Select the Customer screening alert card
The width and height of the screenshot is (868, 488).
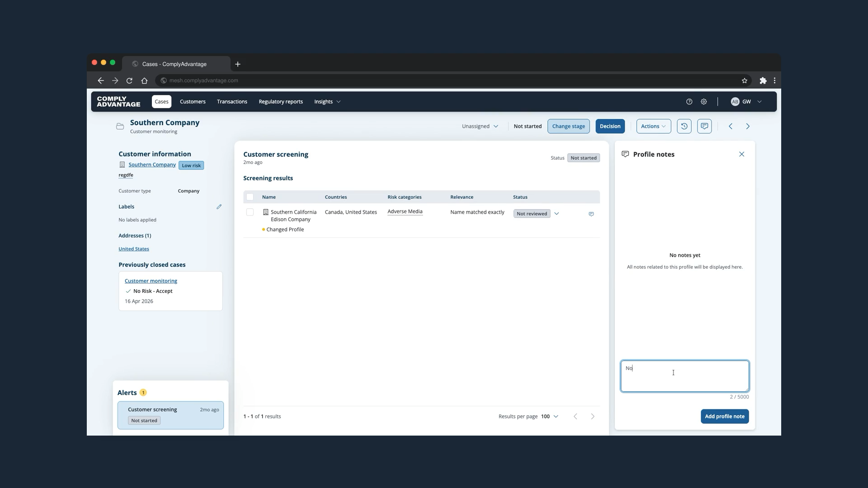pos(170,415)
